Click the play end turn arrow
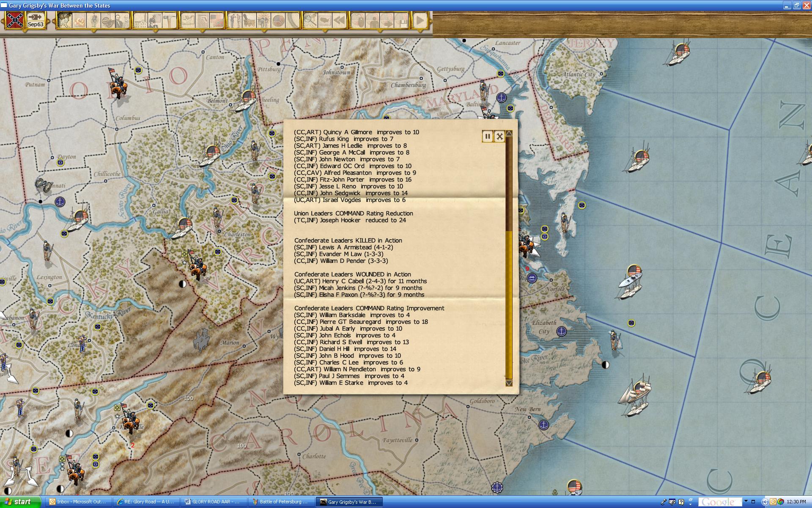Viewport: 812px width, 508px height. click(x=420, y=20)
